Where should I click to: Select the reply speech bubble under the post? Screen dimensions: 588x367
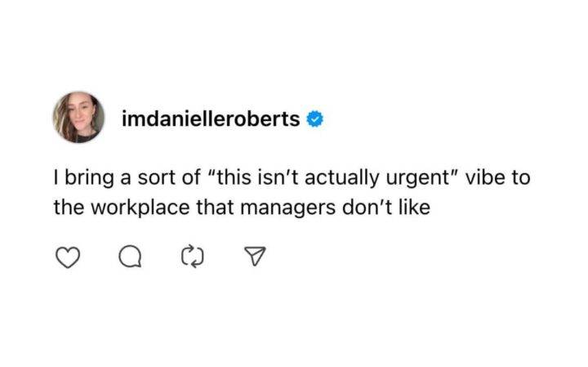130,257
